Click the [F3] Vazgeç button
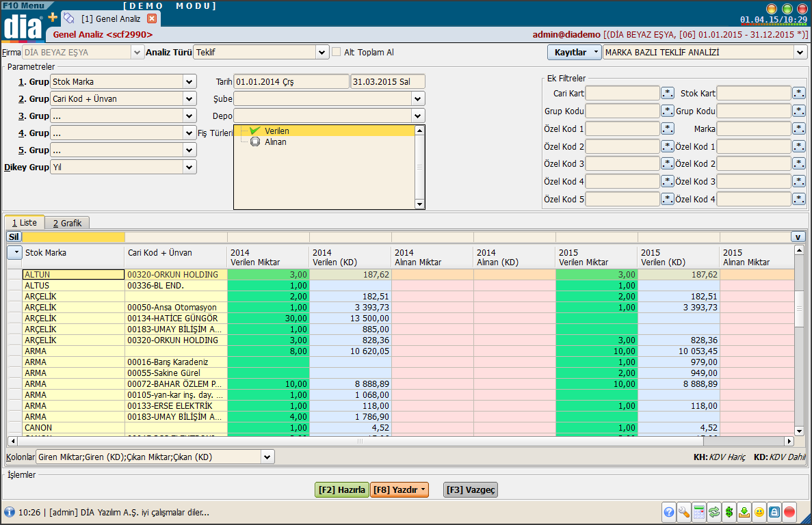812x525 pixels. (x=471, y=490)
